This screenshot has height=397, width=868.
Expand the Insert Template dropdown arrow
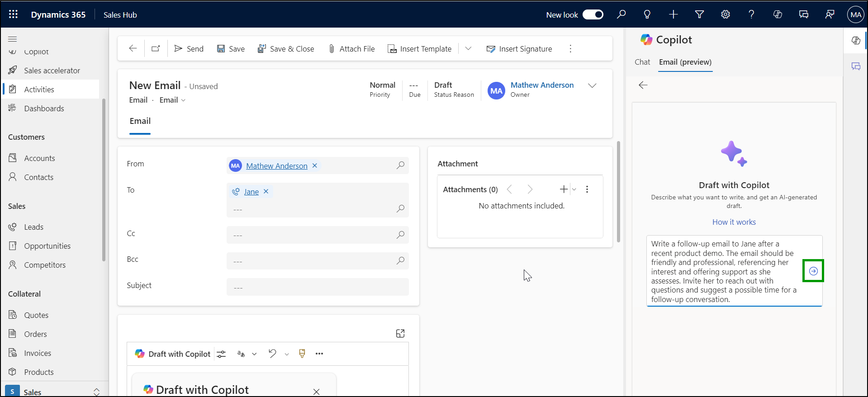[468, 48]
